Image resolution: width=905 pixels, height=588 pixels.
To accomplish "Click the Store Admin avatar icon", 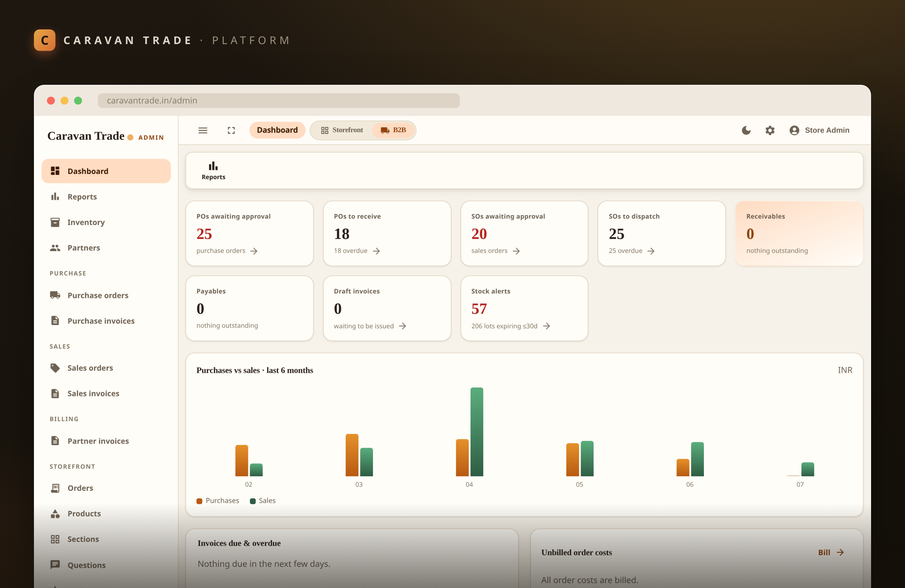I will click(794, 130).
